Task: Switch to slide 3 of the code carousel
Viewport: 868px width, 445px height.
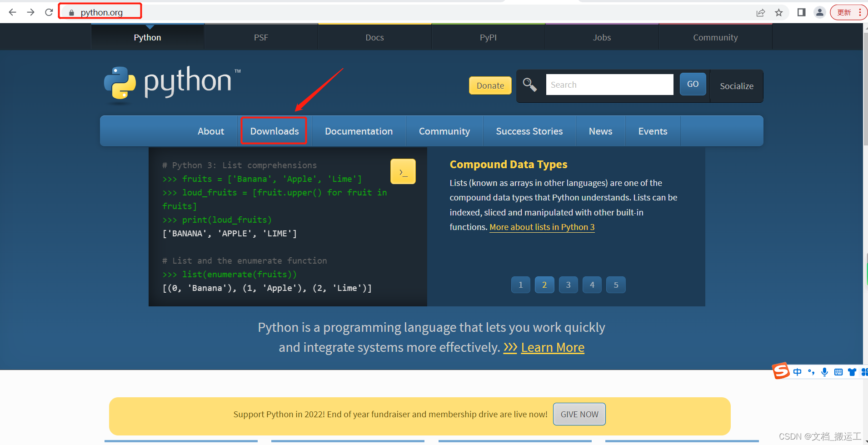Action: 568,285
